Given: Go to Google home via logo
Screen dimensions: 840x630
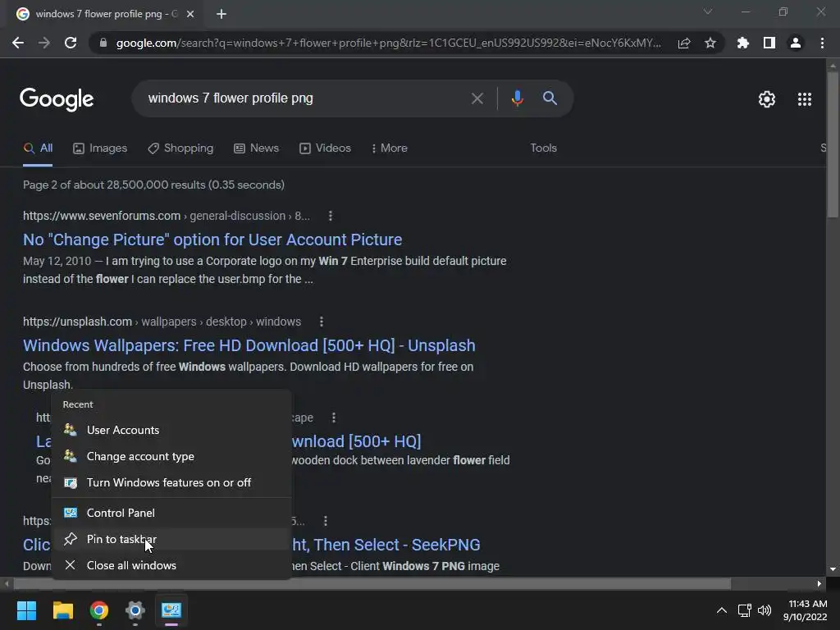Looking at the screenshot, I should 57,99.
